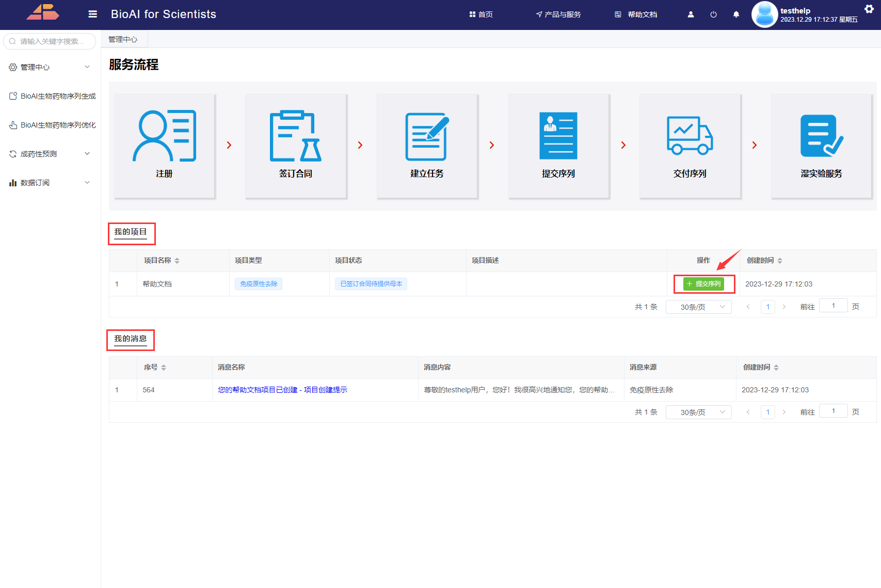Open 帮助文档 in the top navigation
Image resolution: width=881 pixels, height=588 pixels.
click(x=636, y=14)
